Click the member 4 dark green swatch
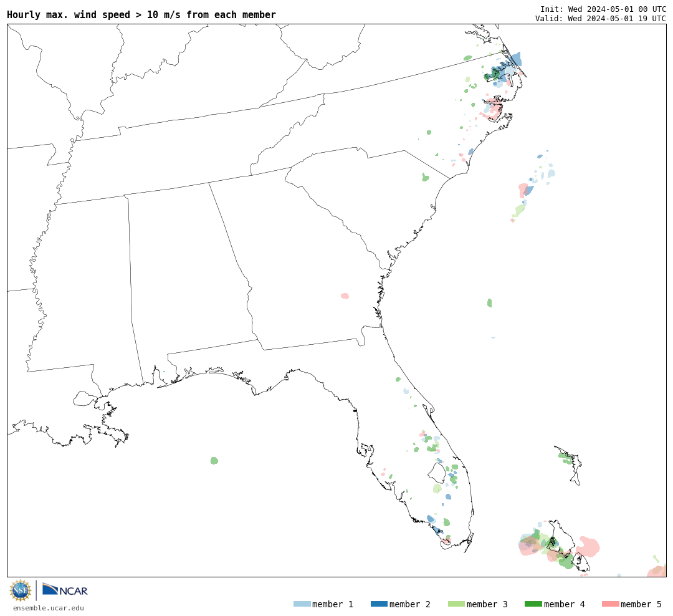The image size is (673, 616). pos(533,604)
